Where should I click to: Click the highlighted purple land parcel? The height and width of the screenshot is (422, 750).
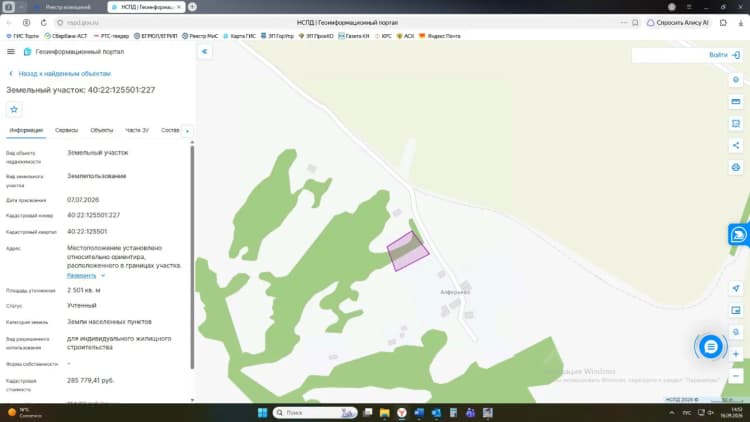pos(408,251)
